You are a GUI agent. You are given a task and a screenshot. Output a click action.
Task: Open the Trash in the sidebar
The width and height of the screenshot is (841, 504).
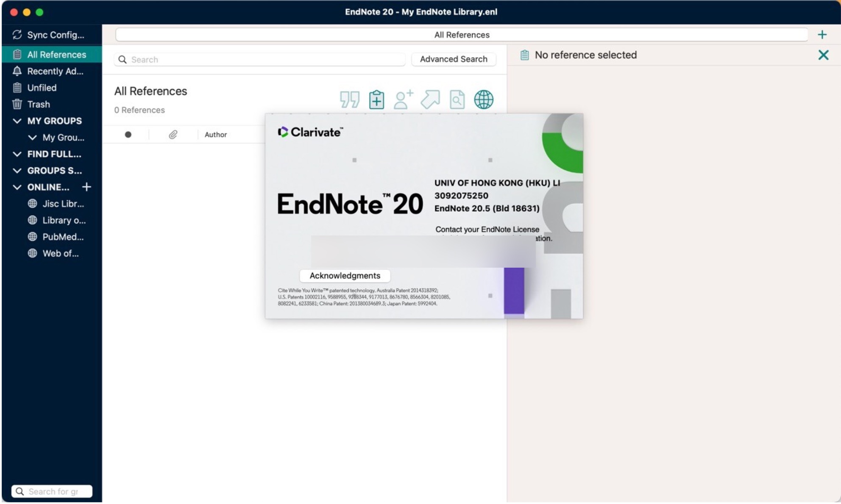[x=38, y=104]
